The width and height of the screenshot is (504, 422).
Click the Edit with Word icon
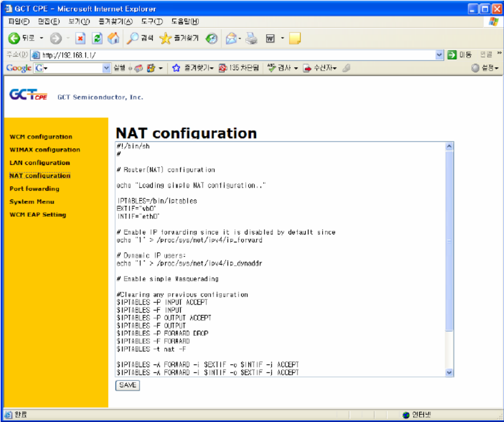coord(270,39)
